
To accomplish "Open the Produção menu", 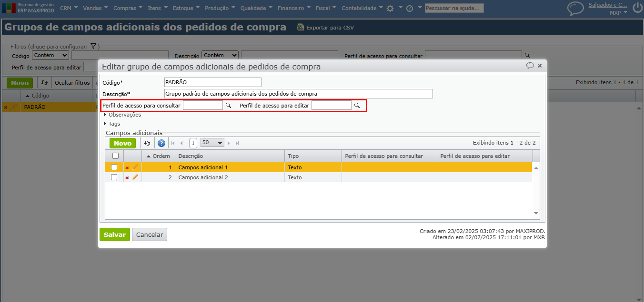I will pyautogui.click(x=221, y=8).
